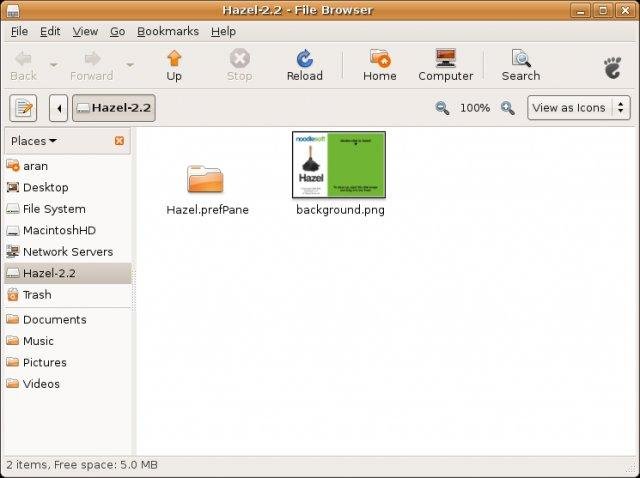Select aran home in Places
The image size is (640, 478).
click(x=68, y=166)
